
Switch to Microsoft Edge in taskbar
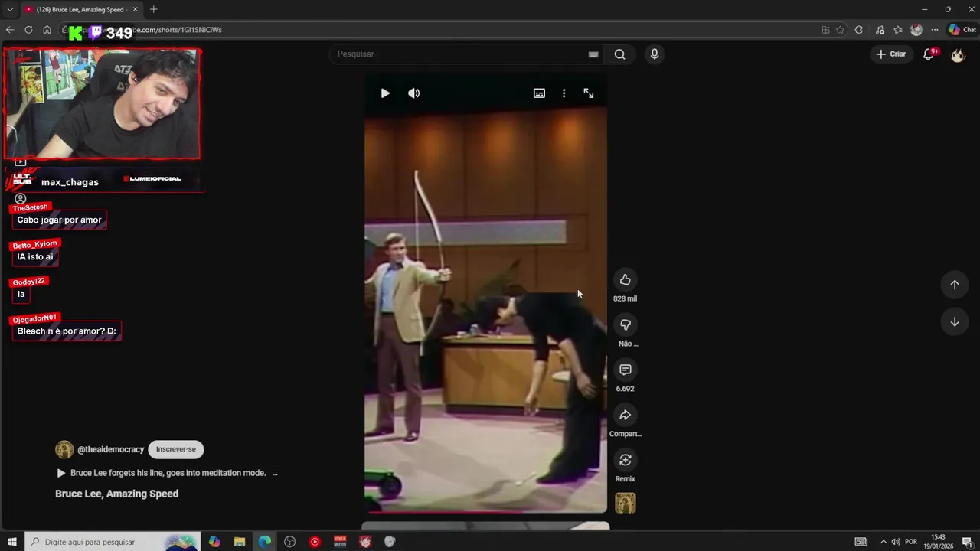(264, 542)
